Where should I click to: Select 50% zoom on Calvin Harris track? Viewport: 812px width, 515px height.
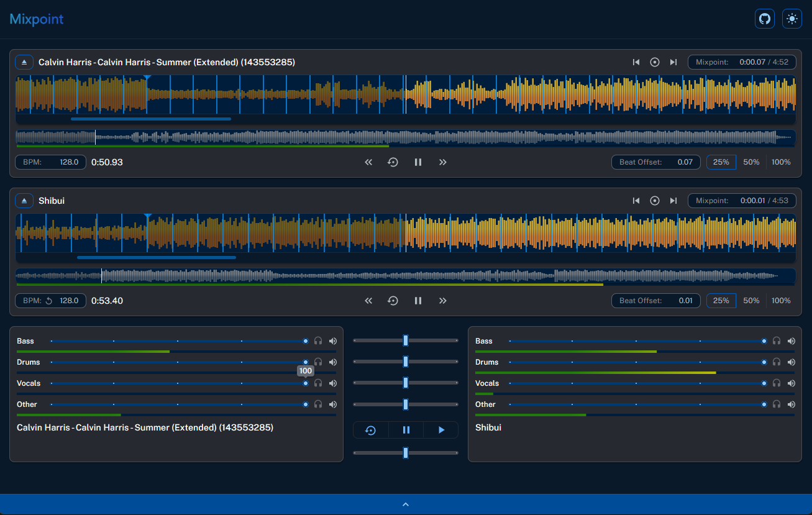coord(751,162)
